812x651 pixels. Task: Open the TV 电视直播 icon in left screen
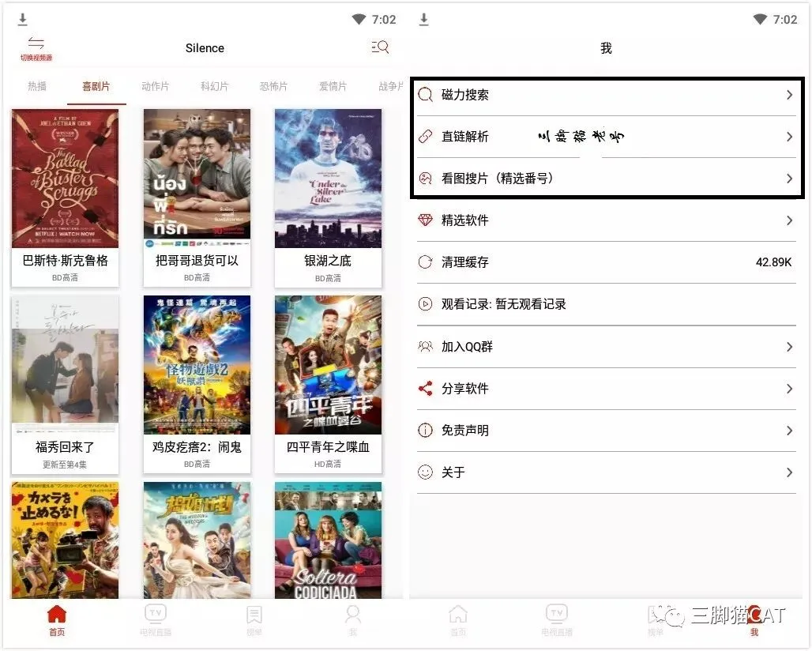[156, 613]
